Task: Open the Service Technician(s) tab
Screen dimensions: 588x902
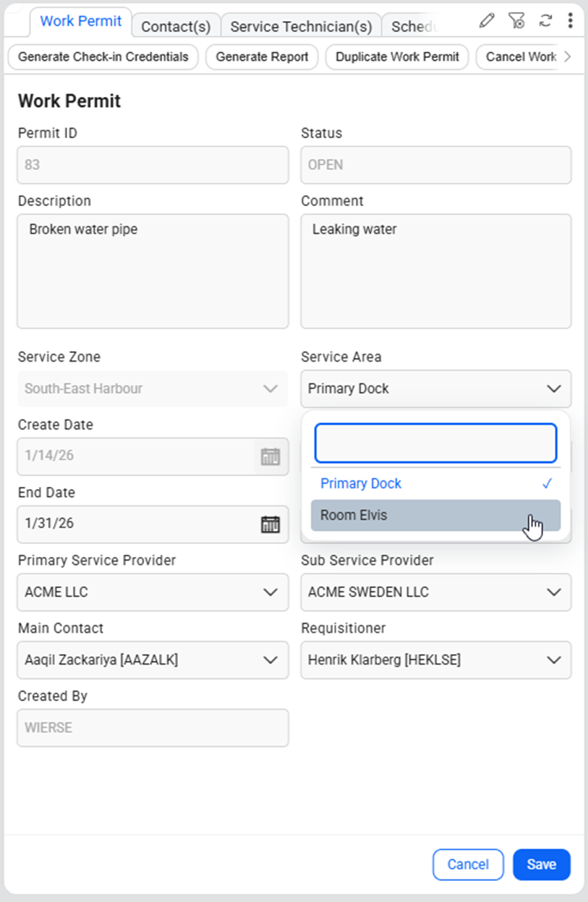Action: pos(301,27)
